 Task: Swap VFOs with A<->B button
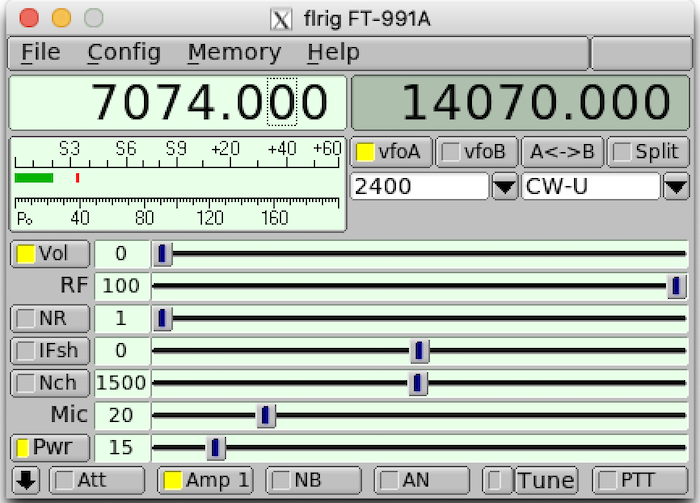pos(562,152)
